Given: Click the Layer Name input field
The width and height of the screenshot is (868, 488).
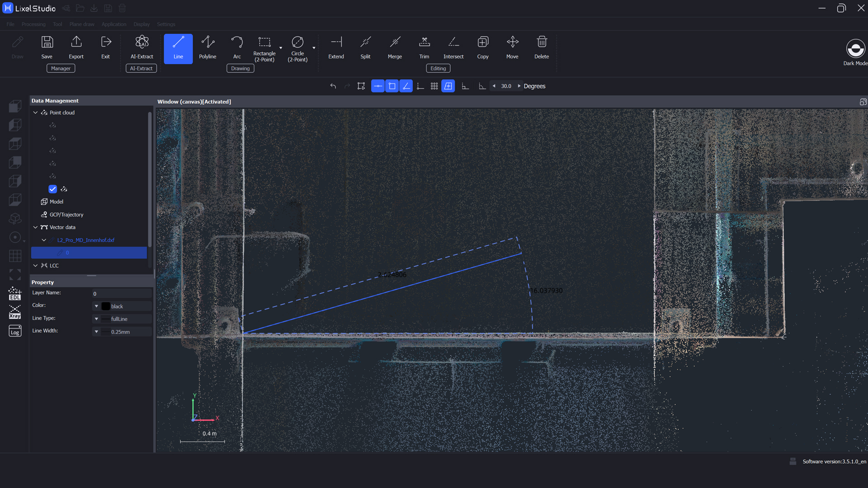Looking at the screenshot, I should pyautogui.click(x=121, y=294).
